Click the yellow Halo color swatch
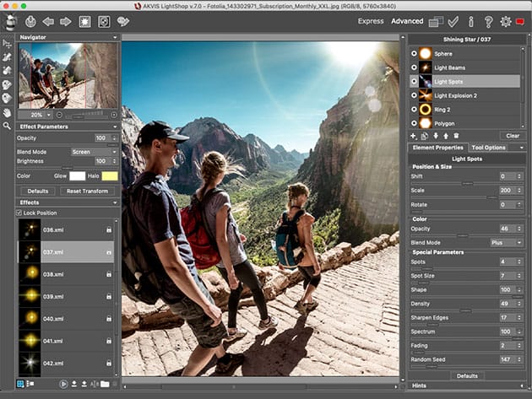This screenshot has width=532, height=399. (109, 175)
